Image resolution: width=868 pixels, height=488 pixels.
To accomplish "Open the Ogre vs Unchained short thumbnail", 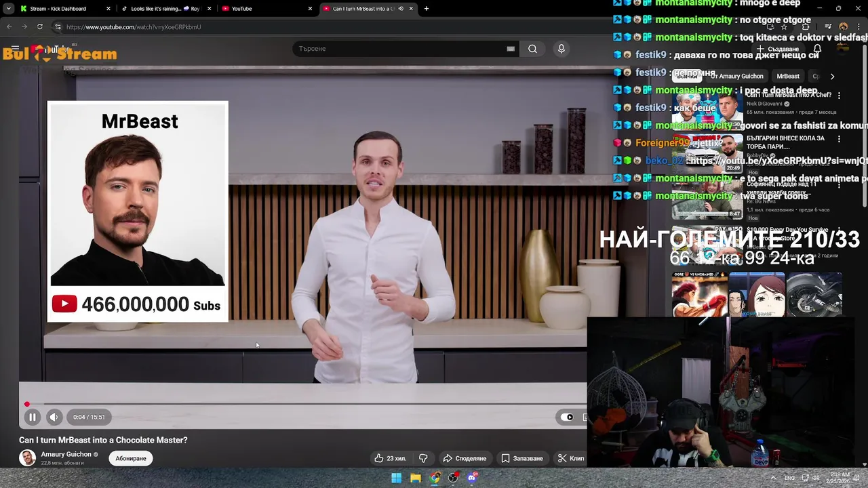I will point(699,296).
